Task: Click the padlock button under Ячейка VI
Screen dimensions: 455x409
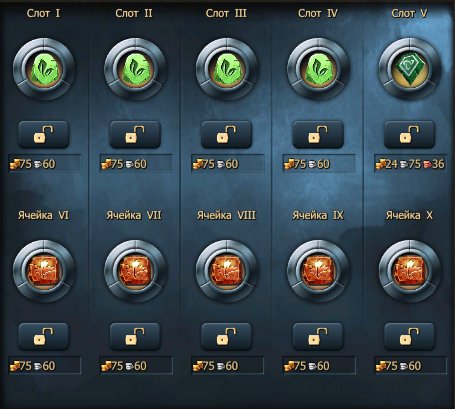Action: point(44,336)
